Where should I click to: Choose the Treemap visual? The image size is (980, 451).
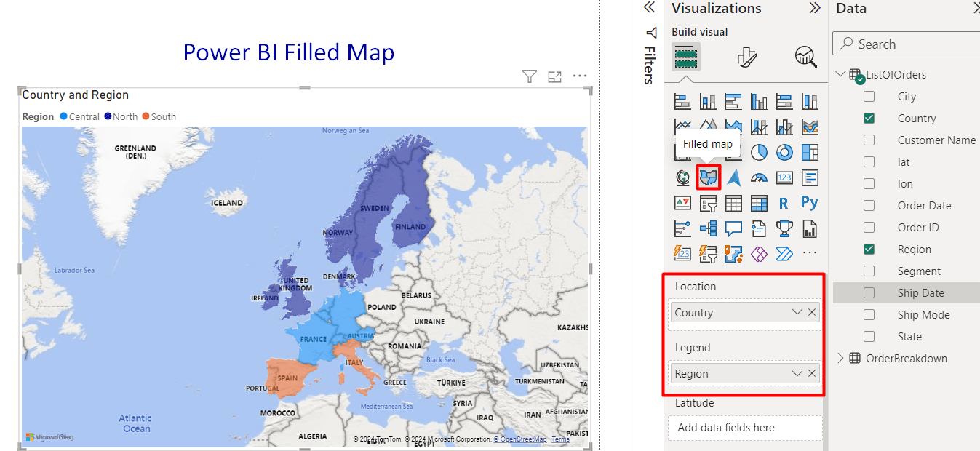coord(810,152)
